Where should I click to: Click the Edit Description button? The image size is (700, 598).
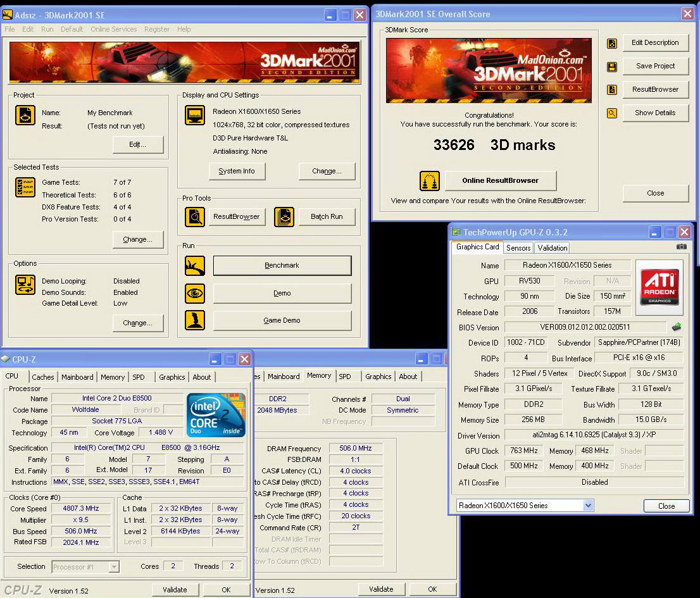click(655, 42)
